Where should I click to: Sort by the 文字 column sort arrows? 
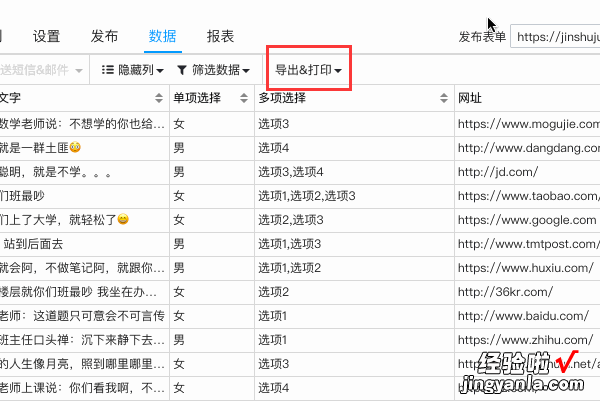pos(159,98)
